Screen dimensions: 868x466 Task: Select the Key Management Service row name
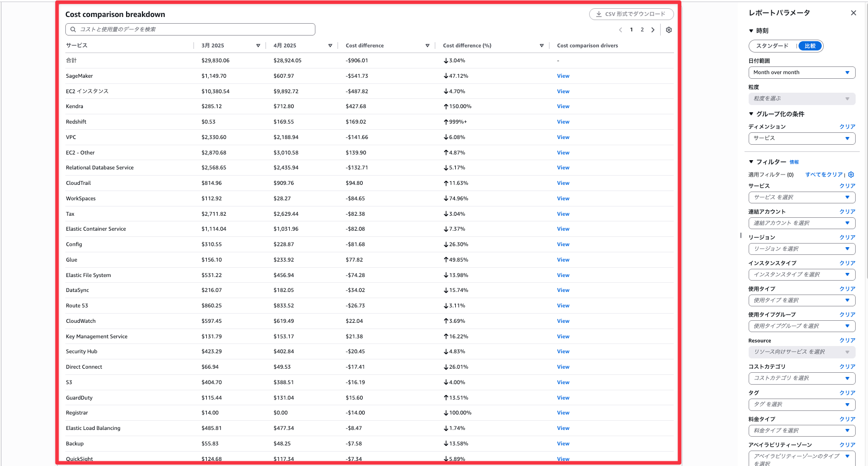97,337
